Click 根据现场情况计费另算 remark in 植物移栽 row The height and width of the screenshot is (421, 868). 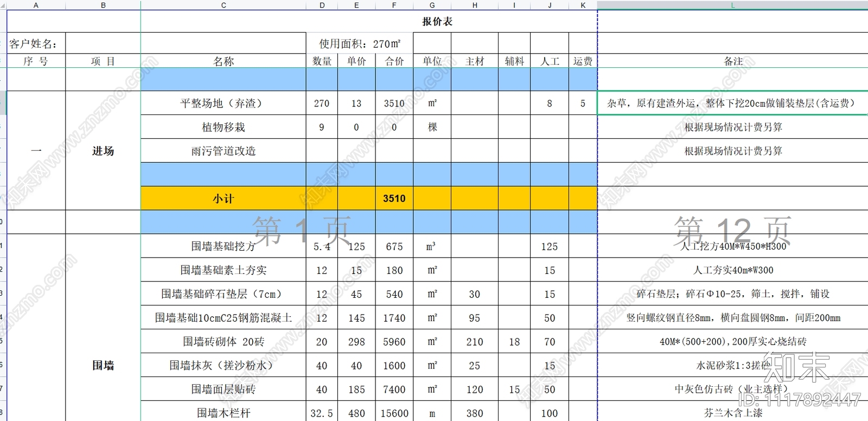click(x=733, y=127)
